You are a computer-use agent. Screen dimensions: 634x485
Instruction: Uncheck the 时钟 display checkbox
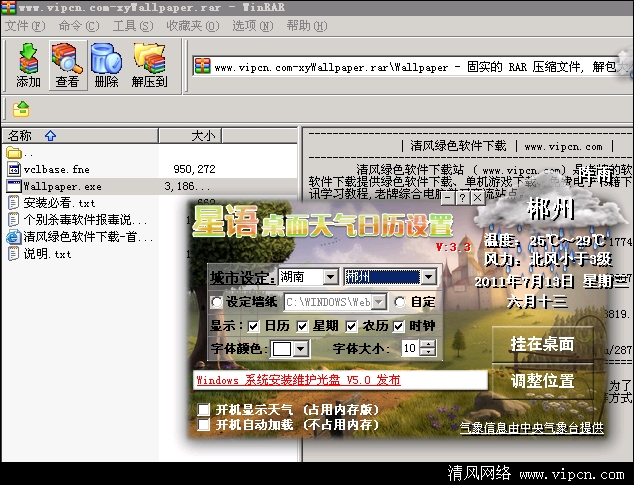[x=401, y=326]
